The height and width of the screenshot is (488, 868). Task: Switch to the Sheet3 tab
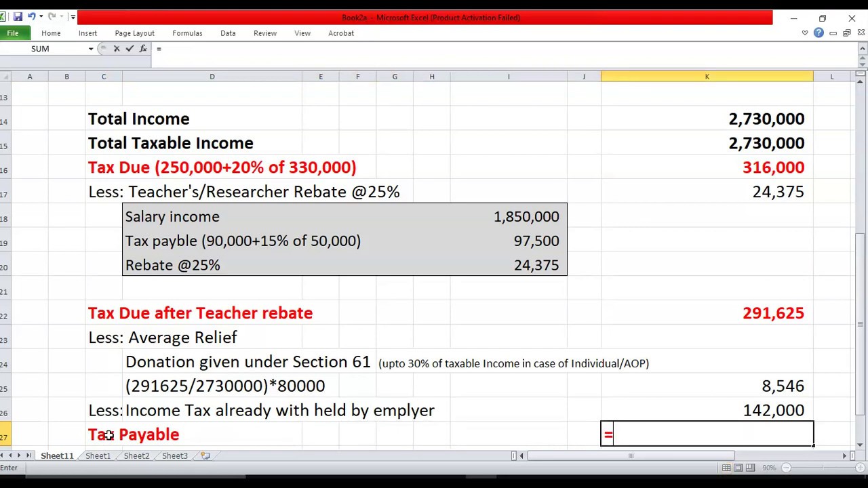[175, 456]
